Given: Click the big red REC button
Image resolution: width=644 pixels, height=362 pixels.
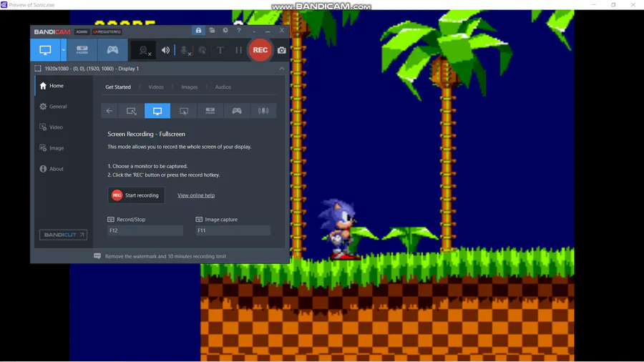Looking at the screenshot, I should point(260,50).
